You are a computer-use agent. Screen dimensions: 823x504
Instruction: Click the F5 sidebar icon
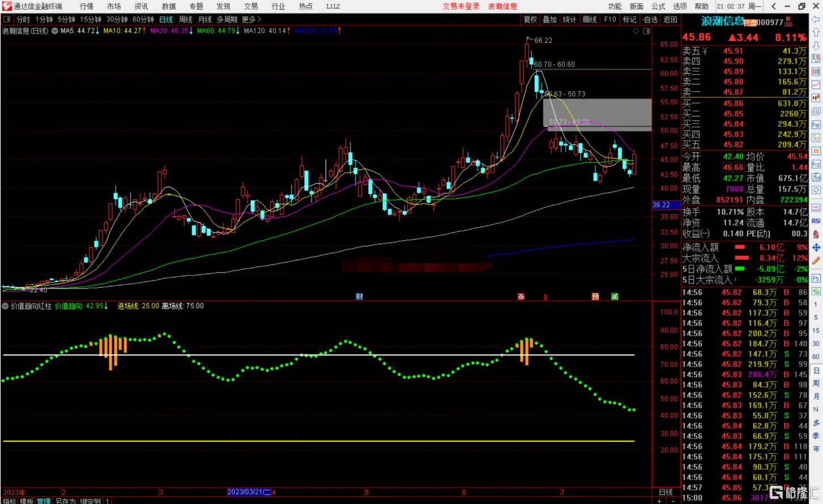click(816, 279)
